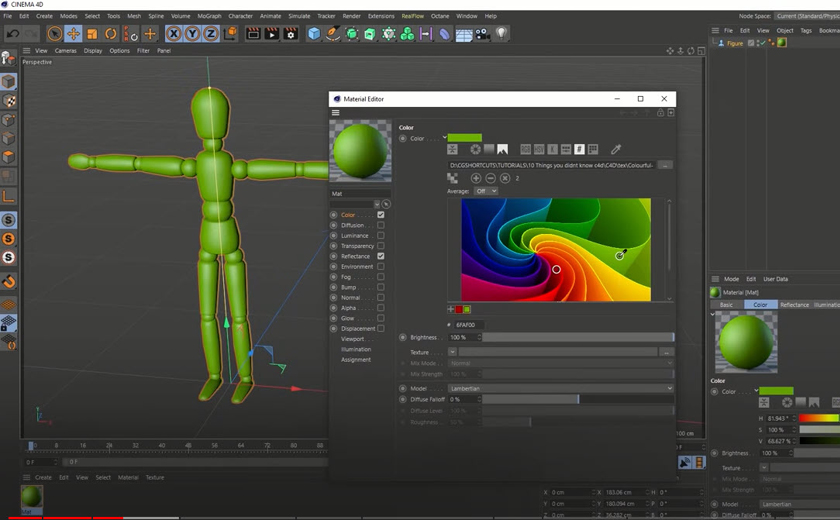Click the Undo arrow icon
The image size is (840, 520).
[13, 34]
